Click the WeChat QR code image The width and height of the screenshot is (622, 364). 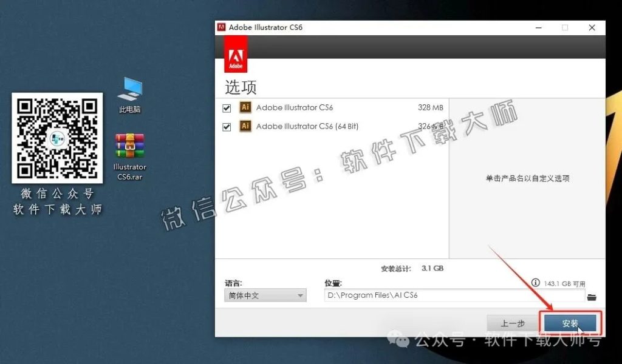tap(57, 138)
